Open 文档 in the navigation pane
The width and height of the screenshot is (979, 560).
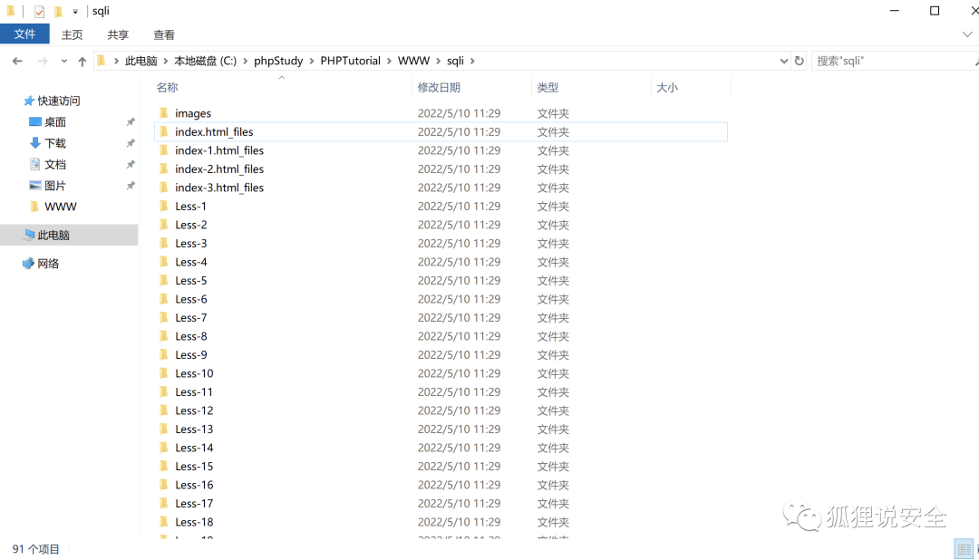pos(55,164)
